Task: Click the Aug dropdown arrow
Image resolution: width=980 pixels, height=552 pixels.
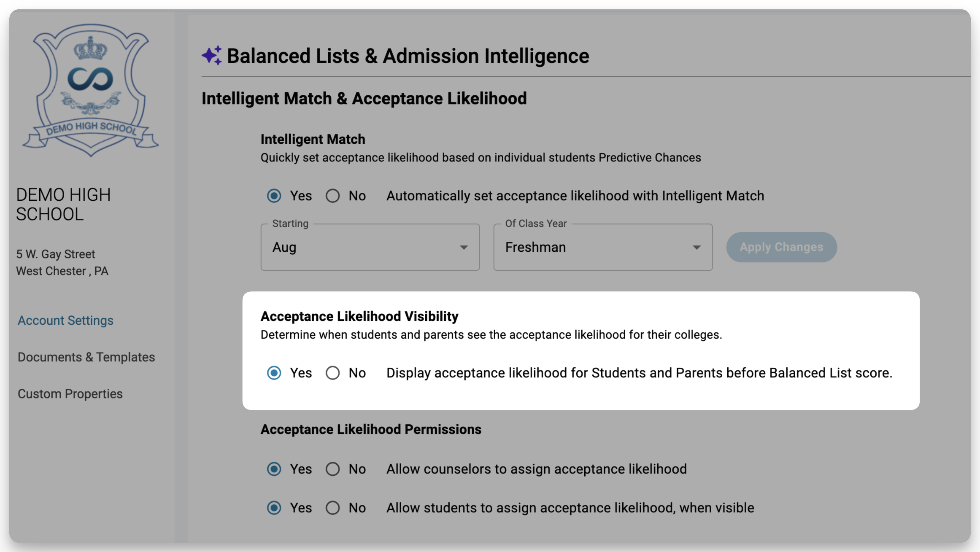Action: pos(464,248)
